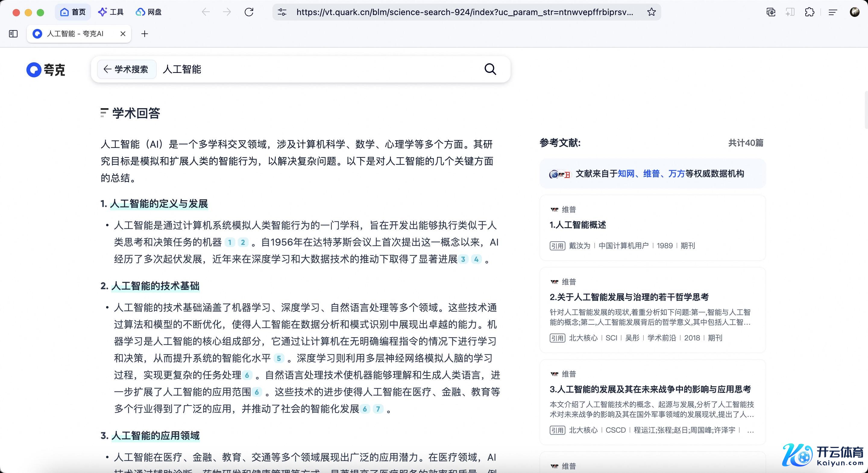Open the 网盘 toolbar item

click(x=149, y=12)
